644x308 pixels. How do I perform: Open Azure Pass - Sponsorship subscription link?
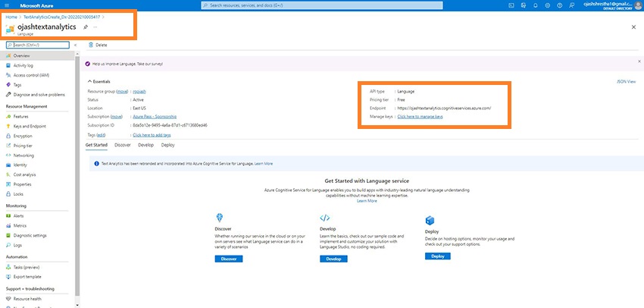pyautogui.click(x=155, y=117)
